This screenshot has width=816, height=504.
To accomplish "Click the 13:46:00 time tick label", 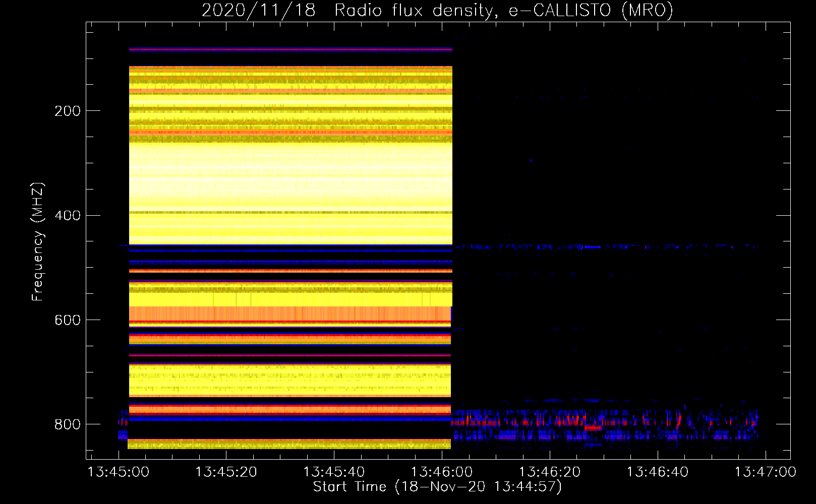I will click(x=442, y=472).
